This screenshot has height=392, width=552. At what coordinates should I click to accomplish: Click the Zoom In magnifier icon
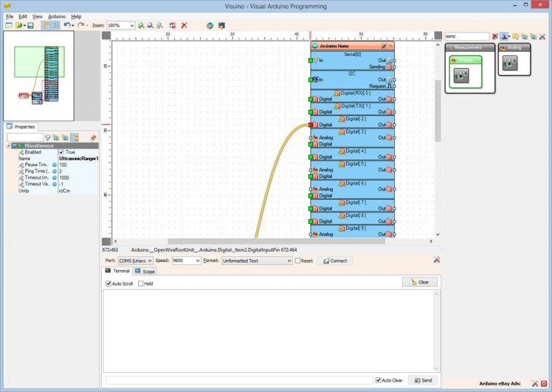coord(141,25)
